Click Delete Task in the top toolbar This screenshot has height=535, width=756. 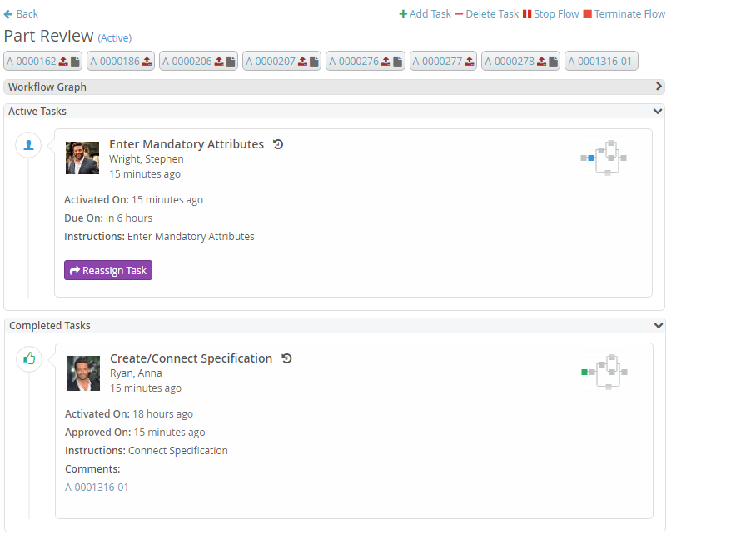click(x=487, y=14)
